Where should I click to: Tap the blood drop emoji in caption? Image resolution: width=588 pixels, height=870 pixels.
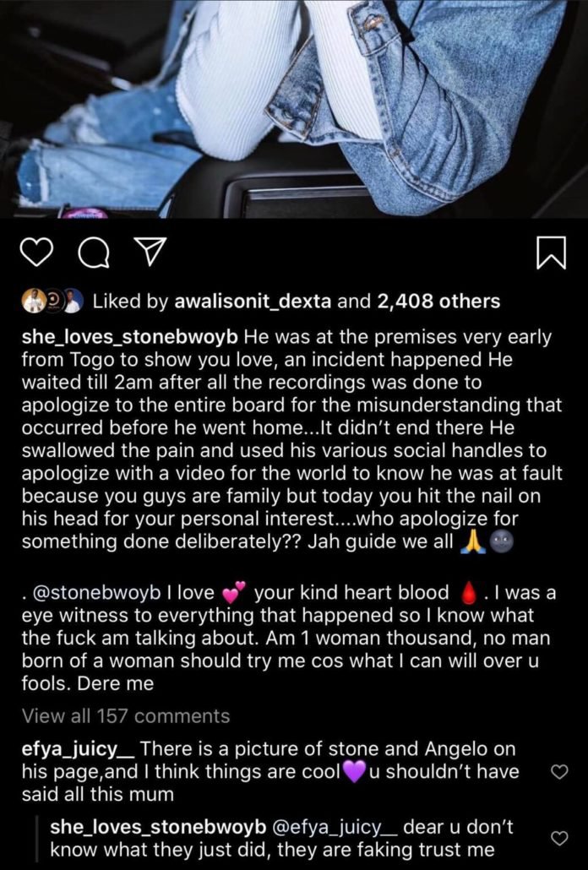[469, 593]
